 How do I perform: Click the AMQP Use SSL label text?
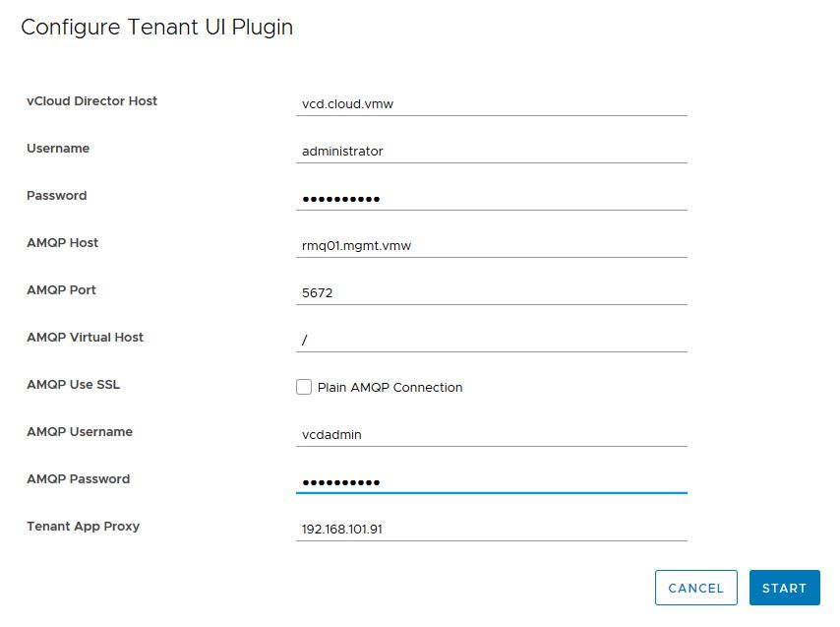[73, 385]
